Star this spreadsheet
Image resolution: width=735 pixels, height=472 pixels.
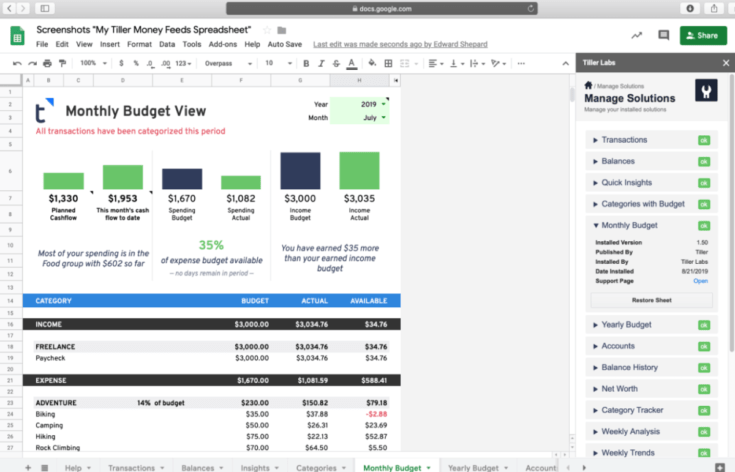(x=267, y=30)
